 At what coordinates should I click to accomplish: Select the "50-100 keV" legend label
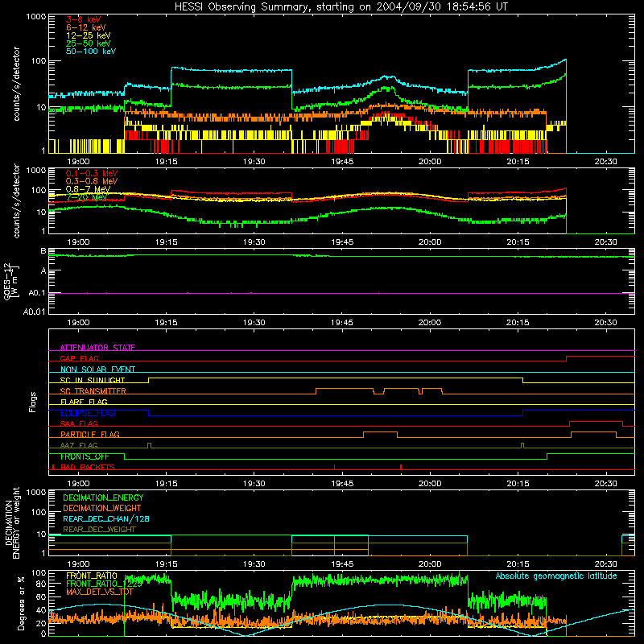(x=91, y=52)
